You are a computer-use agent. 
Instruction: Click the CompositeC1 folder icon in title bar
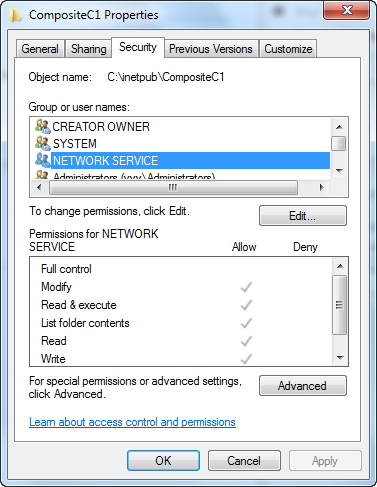[15, 15]
